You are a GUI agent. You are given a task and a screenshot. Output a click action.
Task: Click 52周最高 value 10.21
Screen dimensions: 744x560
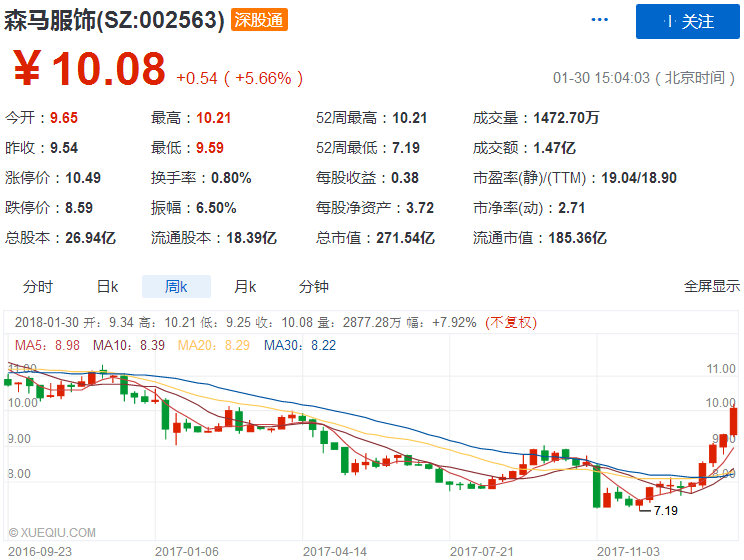[409, 118]
